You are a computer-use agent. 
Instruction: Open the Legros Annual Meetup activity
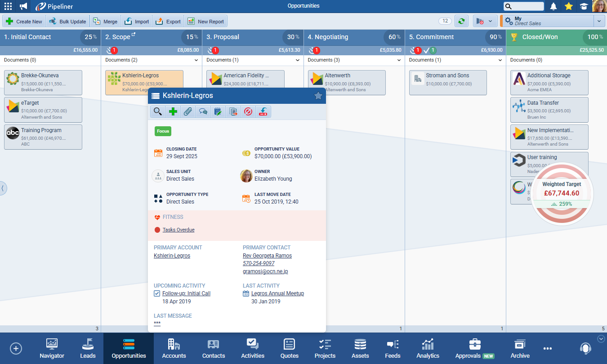(277, 293)
